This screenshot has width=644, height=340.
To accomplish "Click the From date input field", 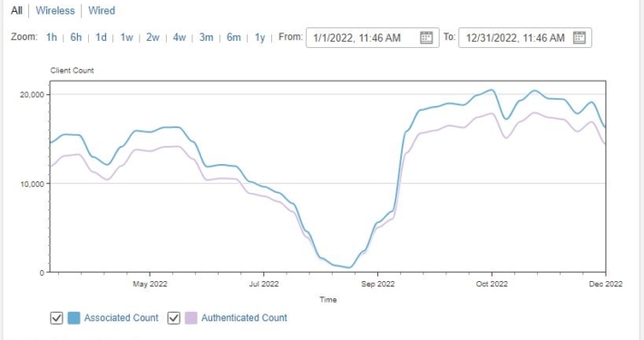I will tap(373, 38).
